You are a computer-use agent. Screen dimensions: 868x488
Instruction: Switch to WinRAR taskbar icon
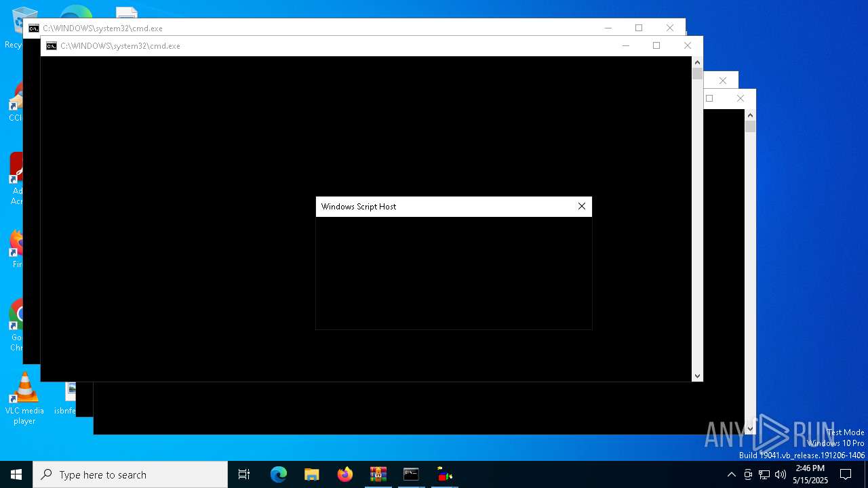point(378,474)
